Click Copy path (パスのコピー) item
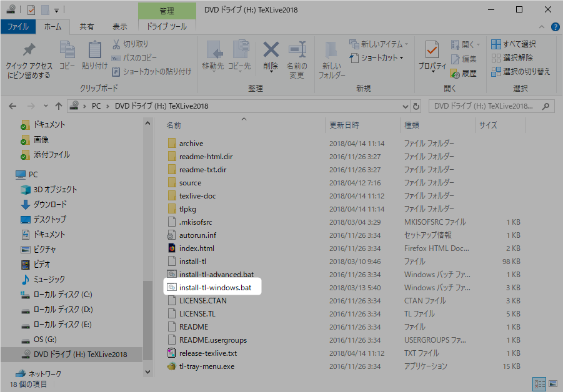Viewport: 563px width, 392px height. tap(134, 58)
